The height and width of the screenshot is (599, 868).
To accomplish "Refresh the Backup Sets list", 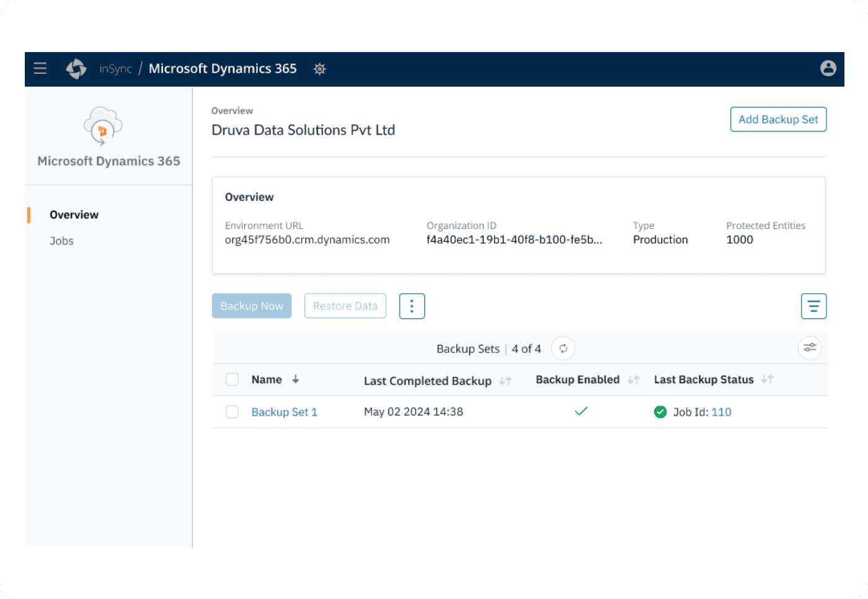I will [563, 348].
